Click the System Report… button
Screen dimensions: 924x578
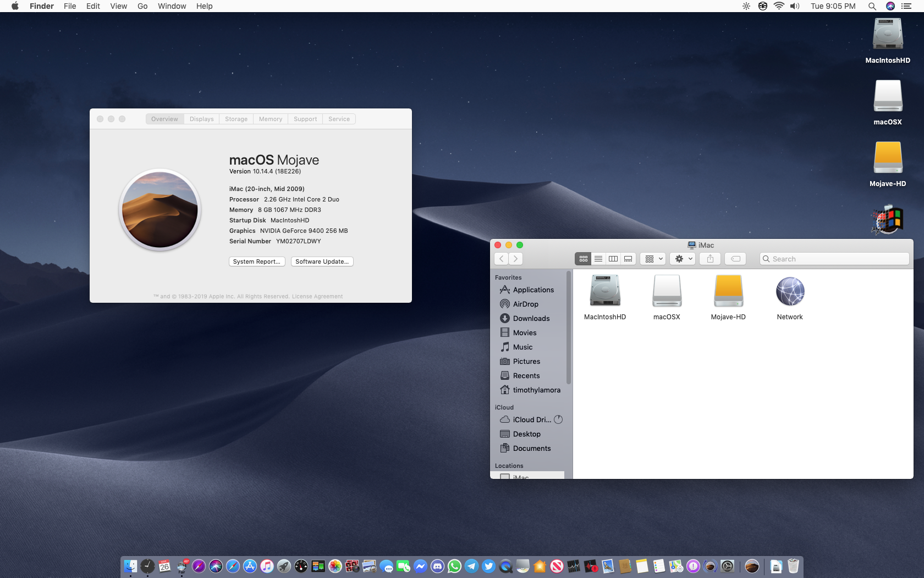click(x=257, y=261)
